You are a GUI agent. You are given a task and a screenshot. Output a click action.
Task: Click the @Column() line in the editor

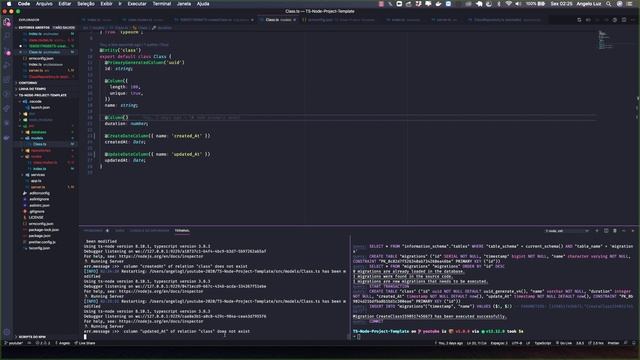(116, 118)
